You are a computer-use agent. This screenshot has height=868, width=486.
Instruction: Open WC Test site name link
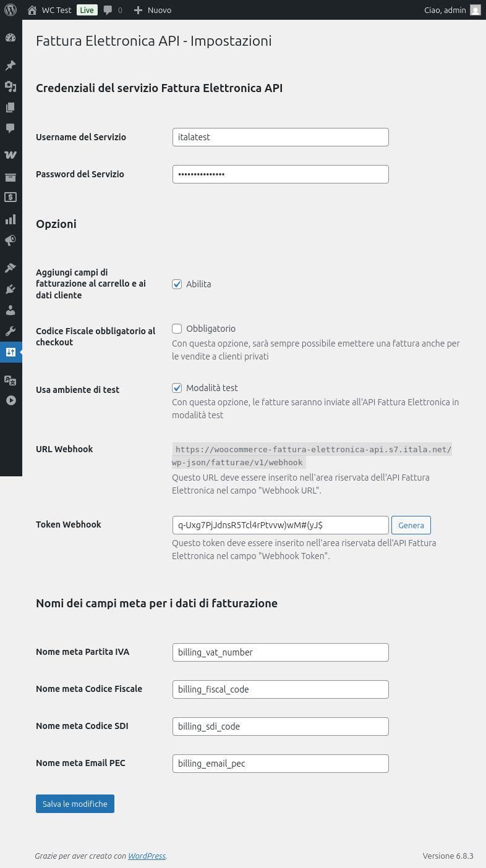coord(57,10)
